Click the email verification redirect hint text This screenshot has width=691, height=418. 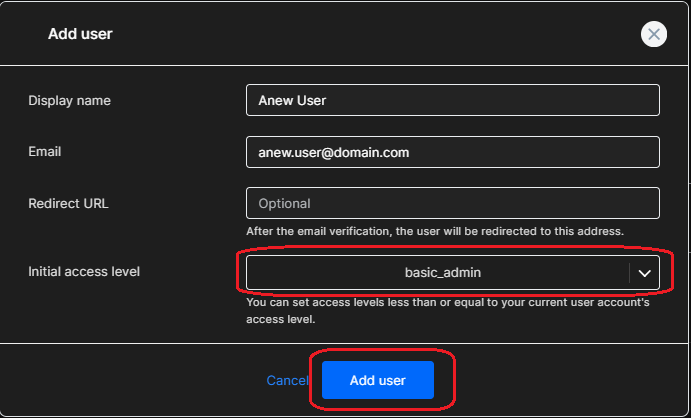435,231
